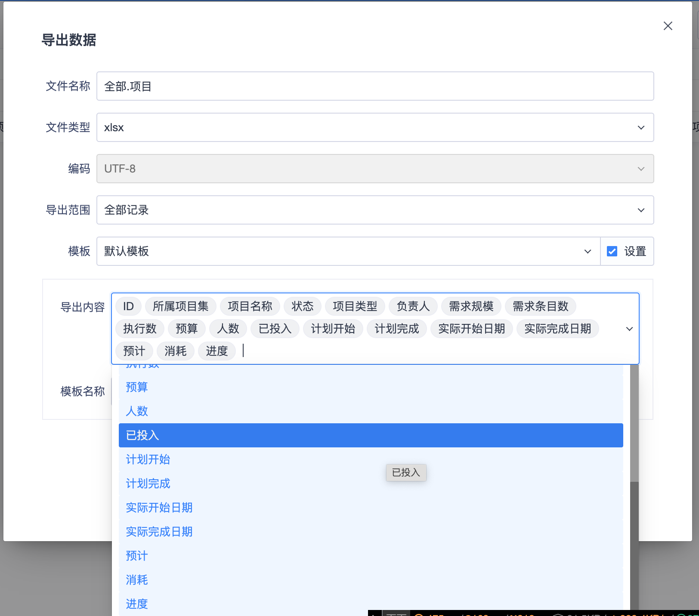
Task: Select 计划完成 in the dropdown list
Action: point(371,484)
